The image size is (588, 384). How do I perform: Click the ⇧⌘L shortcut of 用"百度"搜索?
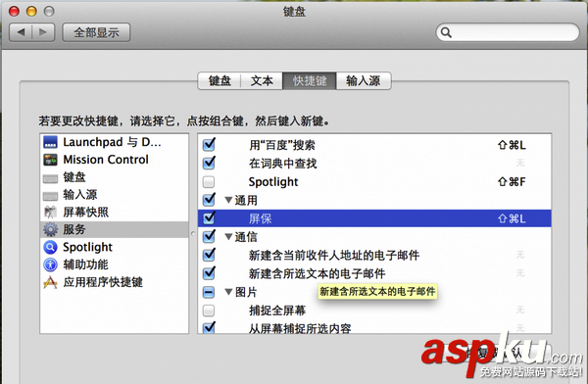coord(512,145)
